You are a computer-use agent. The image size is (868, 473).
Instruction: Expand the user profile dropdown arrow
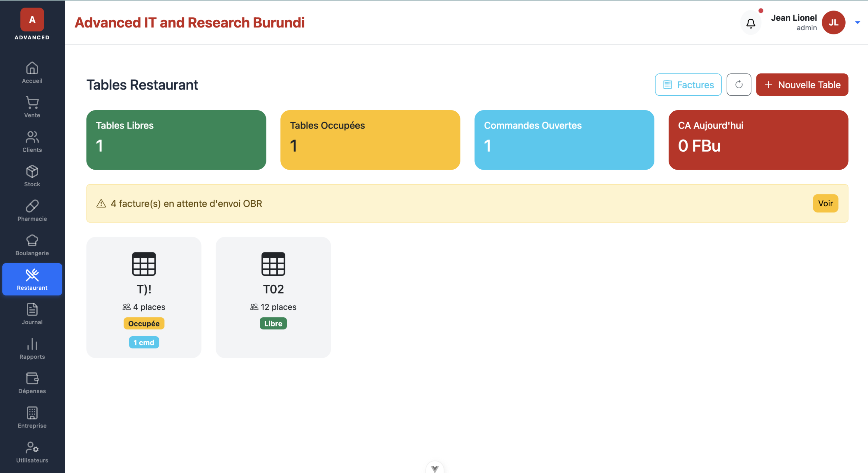click(x=857, y=23)
